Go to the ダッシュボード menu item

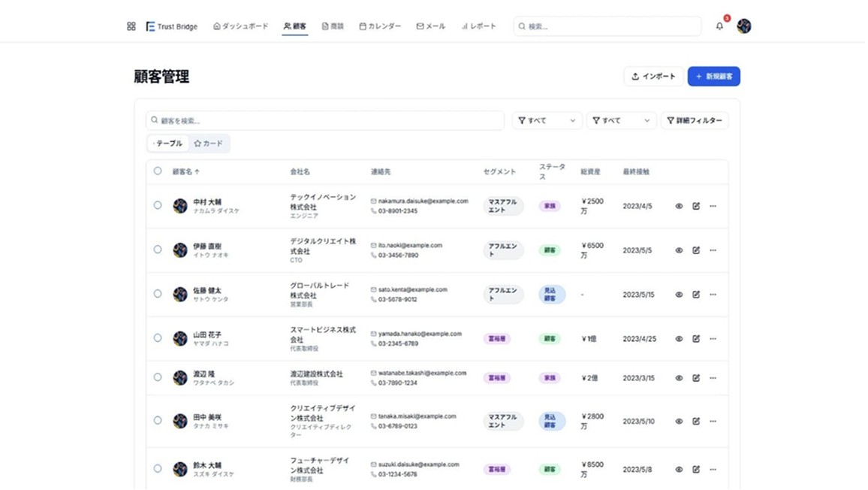[241, 26]
